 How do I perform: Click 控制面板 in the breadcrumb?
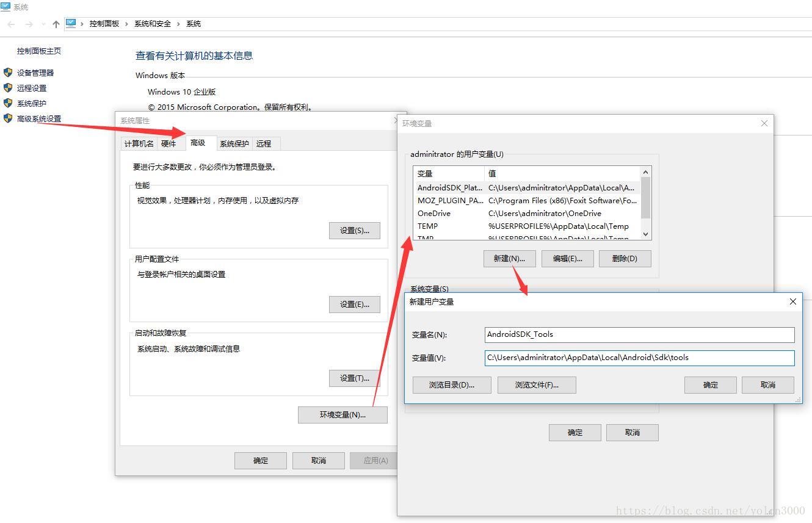pyautogui.click(x=104, y=24)
